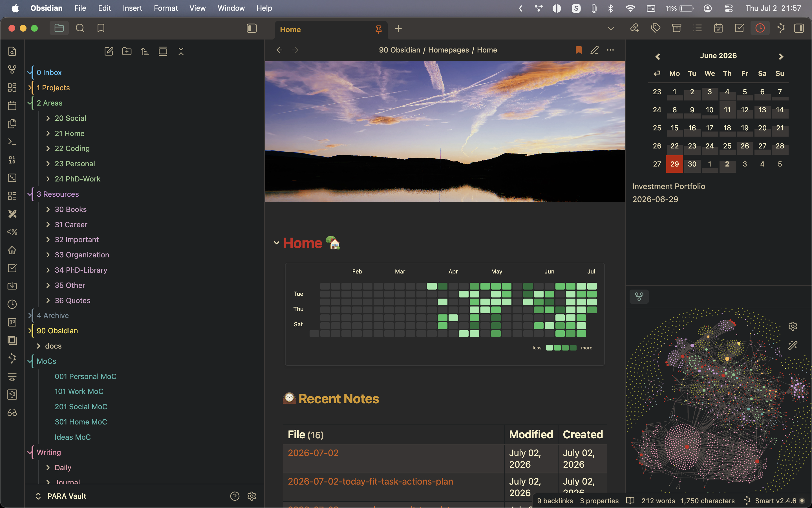Viewport: 812px width, 508px height.
Task: Expand the 34 PhD-Library folder
Action: coord(48,270)
